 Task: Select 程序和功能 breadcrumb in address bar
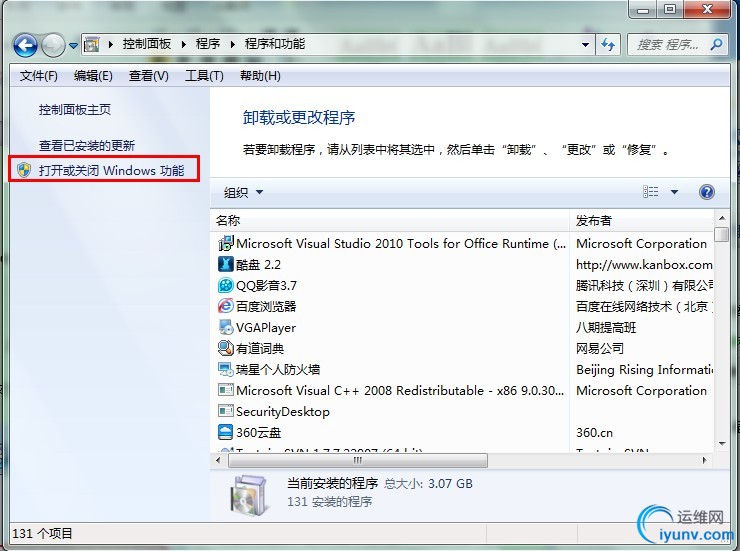click(275, 44)
